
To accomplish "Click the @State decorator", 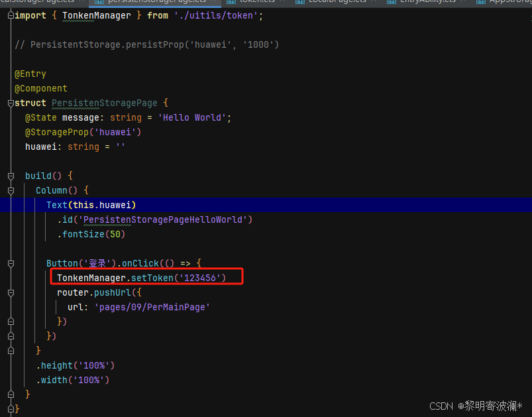I will point(41,118).
